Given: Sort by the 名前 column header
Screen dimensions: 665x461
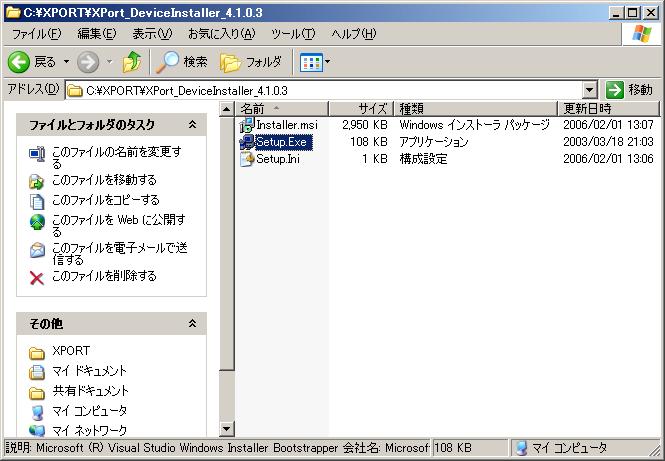Looking at the screenshot, I should click(282, 109).
